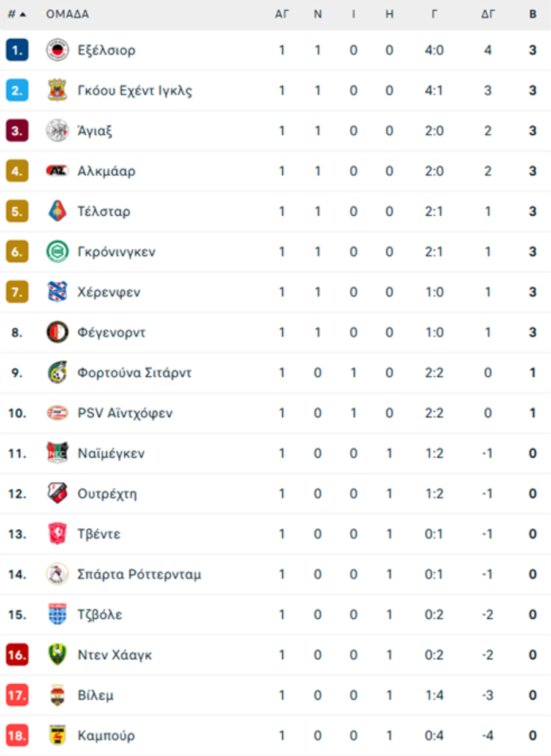The height and width of the screenshot is (756, 551).
Task: Click the Cambuur yellow crest
Action: click(x=58, y=735)
